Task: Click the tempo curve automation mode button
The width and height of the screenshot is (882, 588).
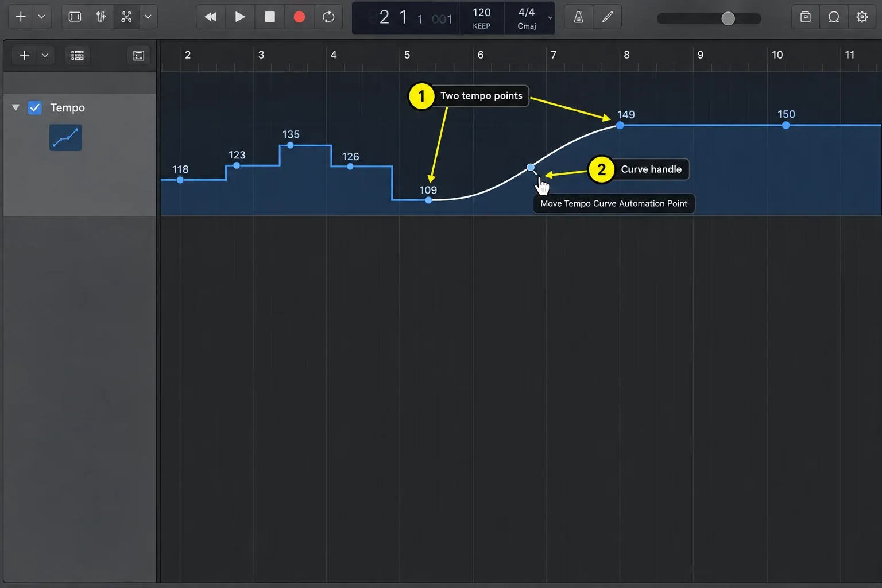Action: [x=65, y=138]
